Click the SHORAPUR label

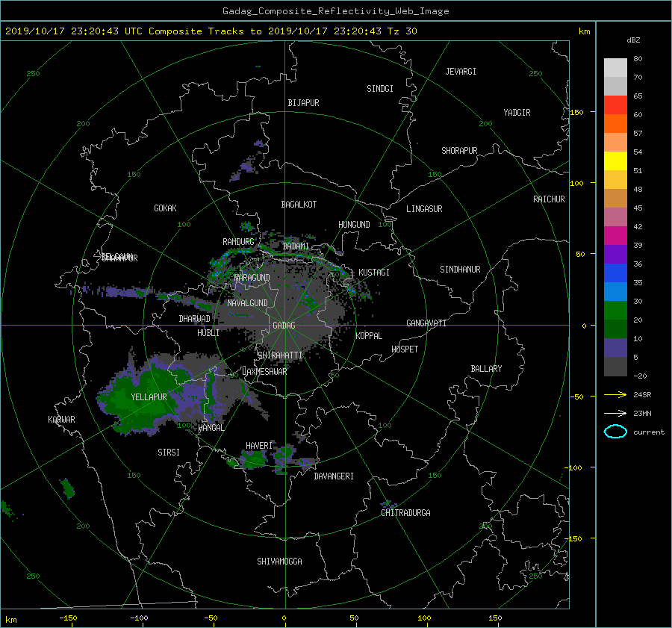coord(459,150)
